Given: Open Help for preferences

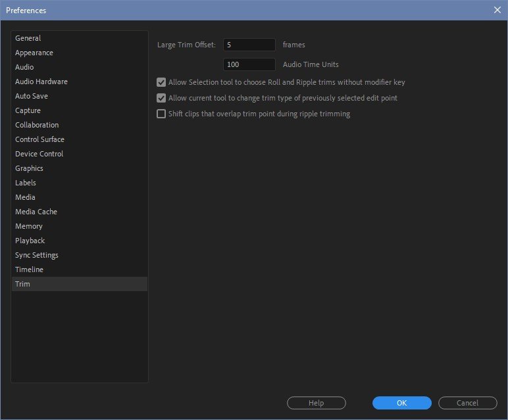Looking at the screenshot, I should 316,403.
